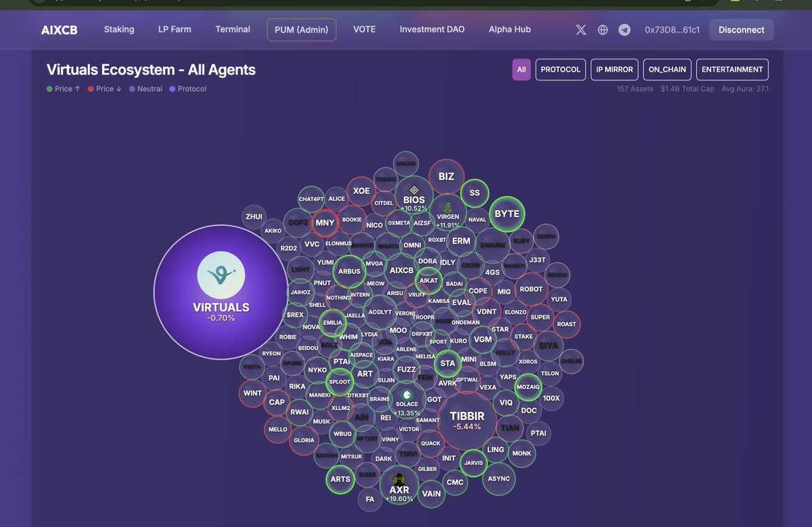Screen dimensions: 812x527
Task: Click the CMC bubble
Action: [455, 482]
